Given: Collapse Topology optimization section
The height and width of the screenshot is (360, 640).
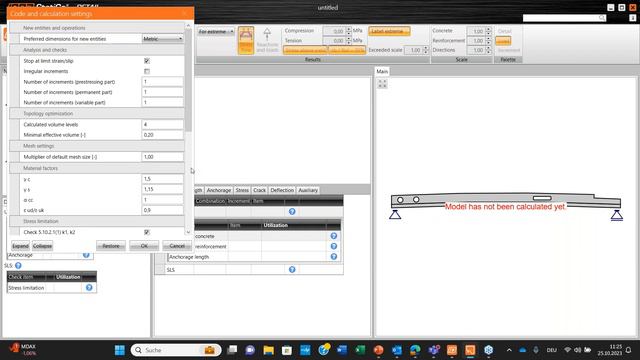Looking at the screenshot, I should coord(97,113).
